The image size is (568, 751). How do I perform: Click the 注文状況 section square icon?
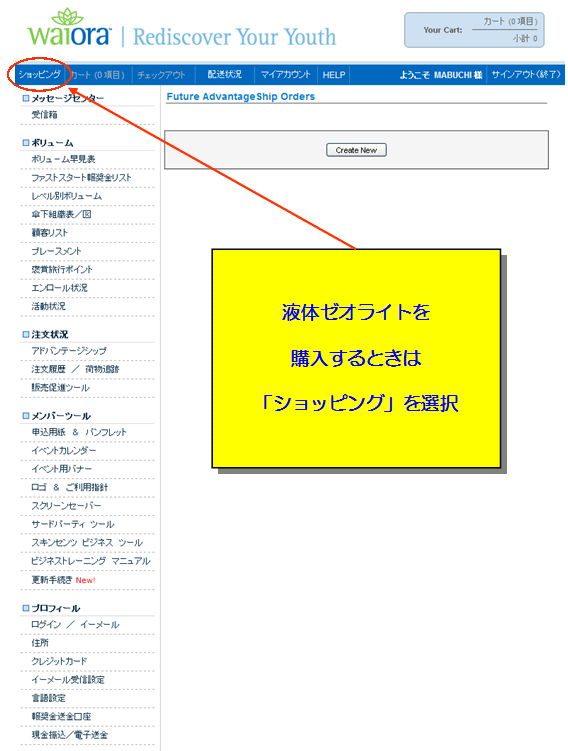tap(26, 334)
